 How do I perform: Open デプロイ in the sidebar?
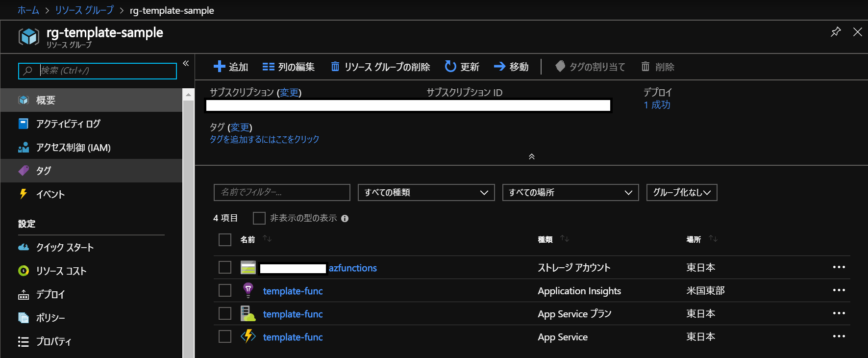click(x=91, y=294)
